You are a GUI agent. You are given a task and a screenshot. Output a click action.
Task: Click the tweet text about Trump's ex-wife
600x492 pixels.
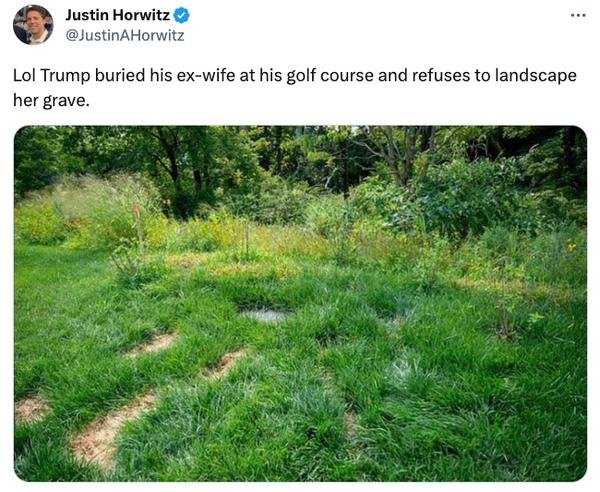(x=294, y=87)
